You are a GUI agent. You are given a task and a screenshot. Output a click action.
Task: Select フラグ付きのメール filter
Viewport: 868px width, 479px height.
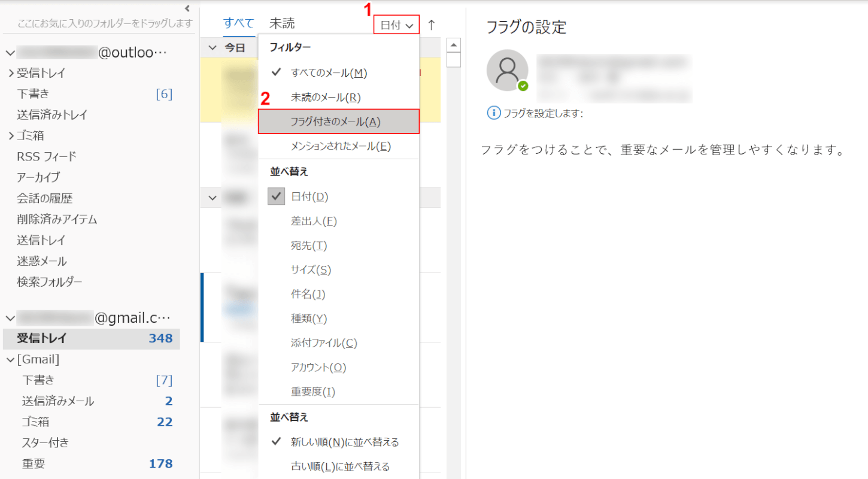339,122
